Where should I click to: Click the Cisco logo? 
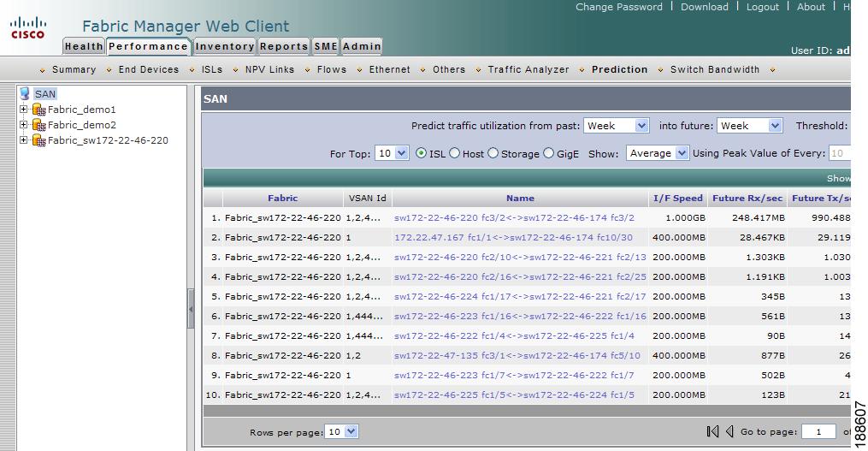click(27, 27)
